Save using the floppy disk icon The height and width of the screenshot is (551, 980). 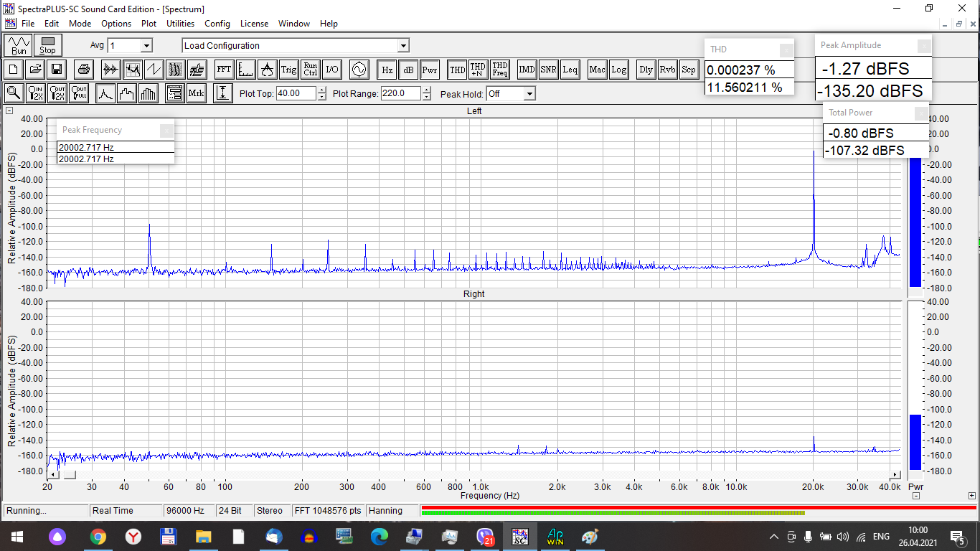click(x=57, y=70)
